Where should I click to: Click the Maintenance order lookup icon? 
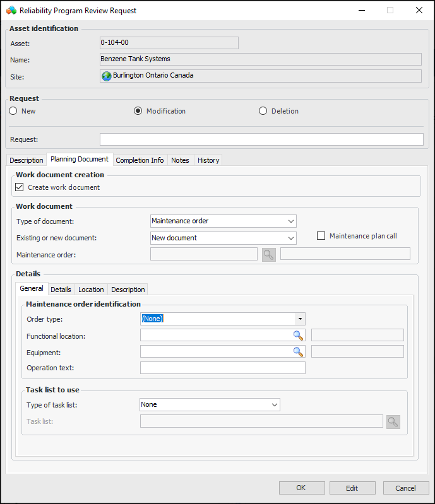269,254
